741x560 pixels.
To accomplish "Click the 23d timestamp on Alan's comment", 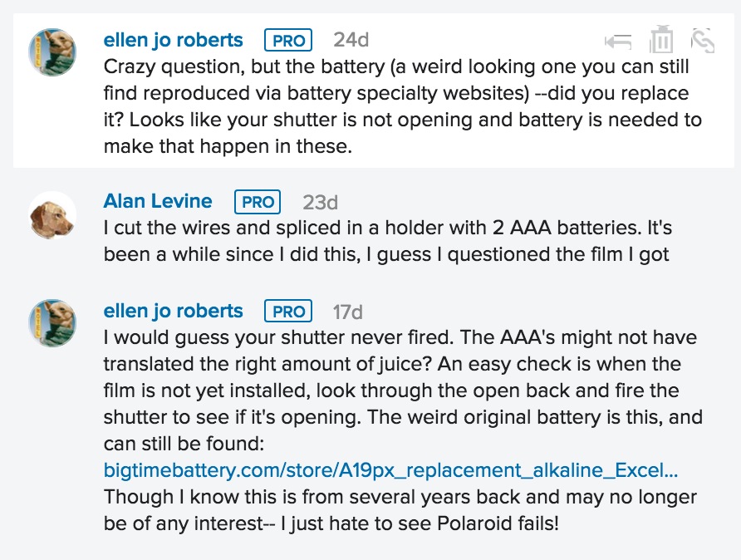I will point(320,202).
